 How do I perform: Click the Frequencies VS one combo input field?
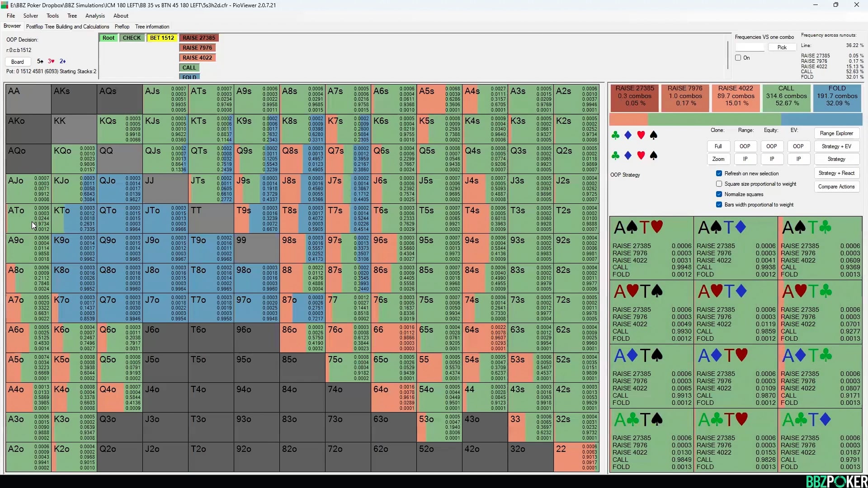point(750,47)
